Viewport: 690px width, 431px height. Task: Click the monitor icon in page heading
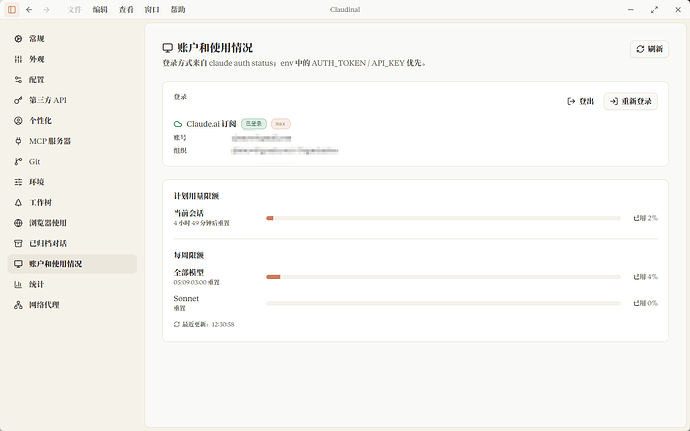(168, 48)
